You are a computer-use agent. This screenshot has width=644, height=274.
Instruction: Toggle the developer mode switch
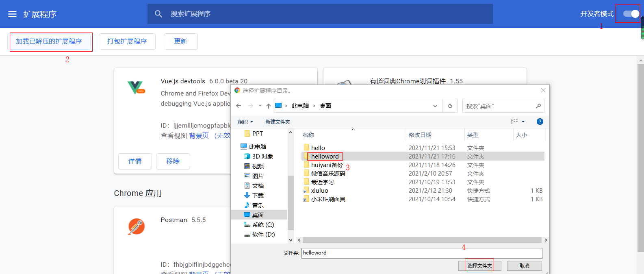click(631, 14)
